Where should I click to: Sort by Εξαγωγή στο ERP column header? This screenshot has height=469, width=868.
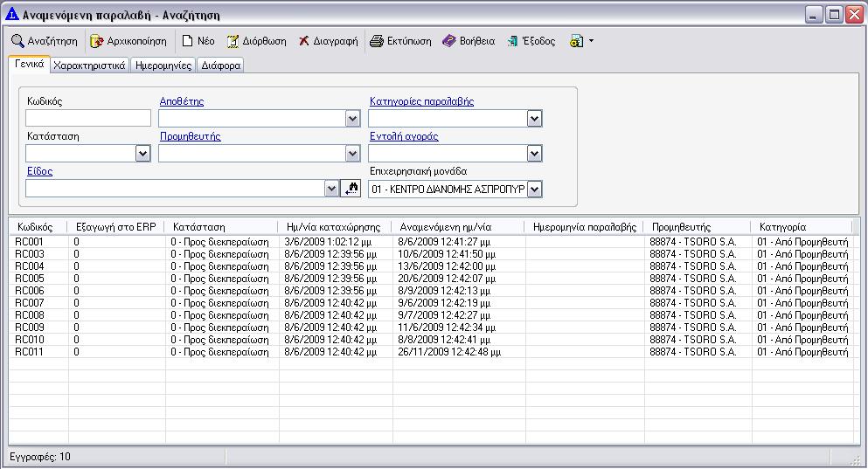click(116, 227)
